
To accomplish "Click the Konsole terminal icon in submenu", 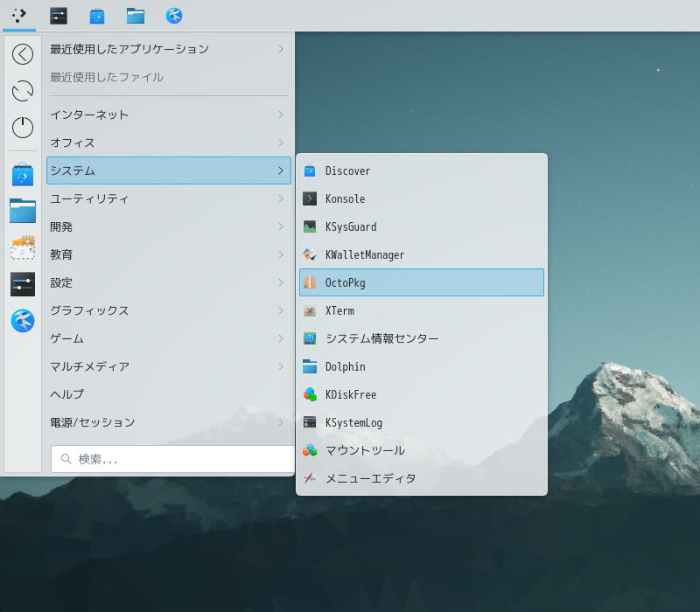I will pyautogui.click(x=310, y=198).
